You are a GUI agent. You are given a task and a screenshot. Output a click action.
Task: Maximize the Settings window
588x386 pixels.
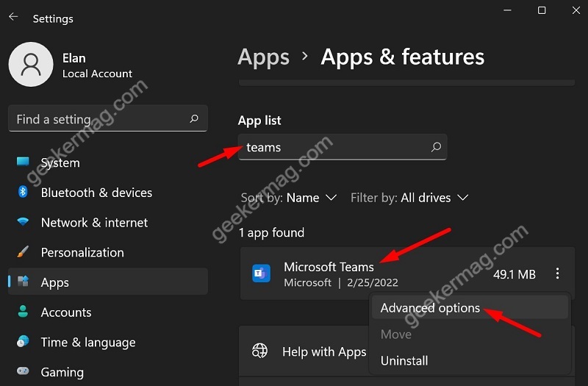(542, 10)
